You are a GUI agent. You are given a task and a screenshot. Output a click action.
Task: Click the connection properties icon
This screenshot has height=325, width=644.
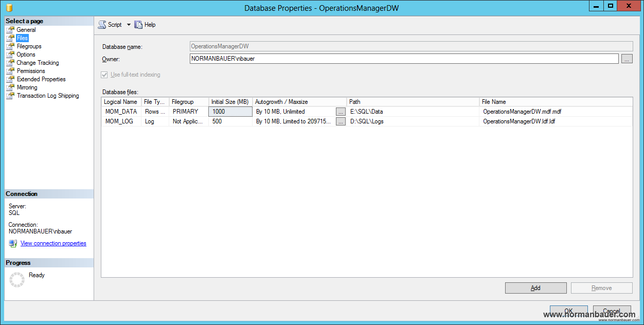13,243
